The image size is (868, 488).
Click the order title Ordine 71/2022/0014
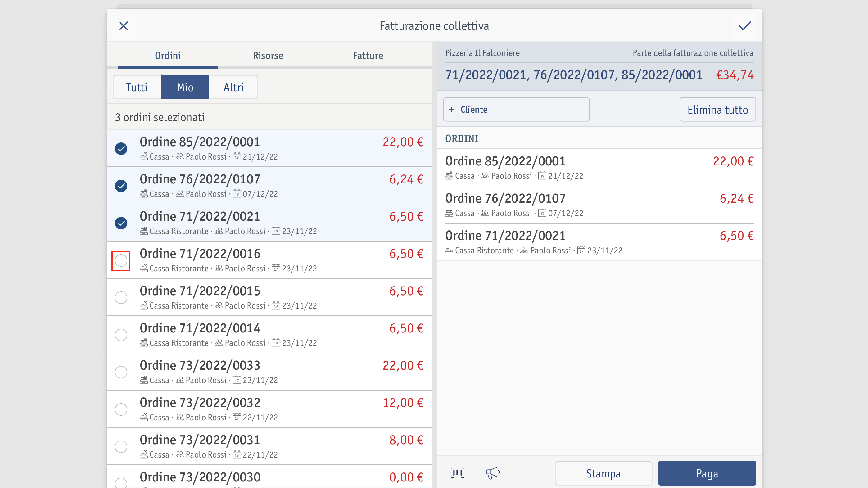click(x=200, y=328)
